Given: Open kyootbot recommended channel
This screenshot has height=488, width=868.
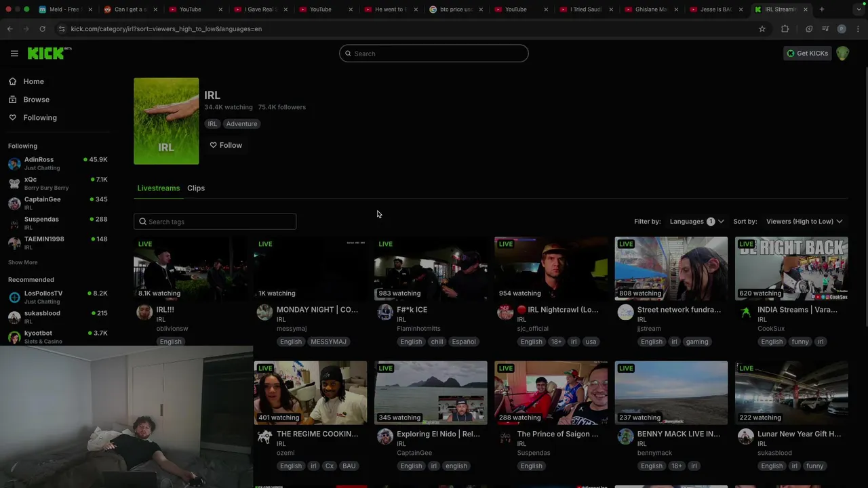Looking at the screenshot, I should [x=58, y=337].
